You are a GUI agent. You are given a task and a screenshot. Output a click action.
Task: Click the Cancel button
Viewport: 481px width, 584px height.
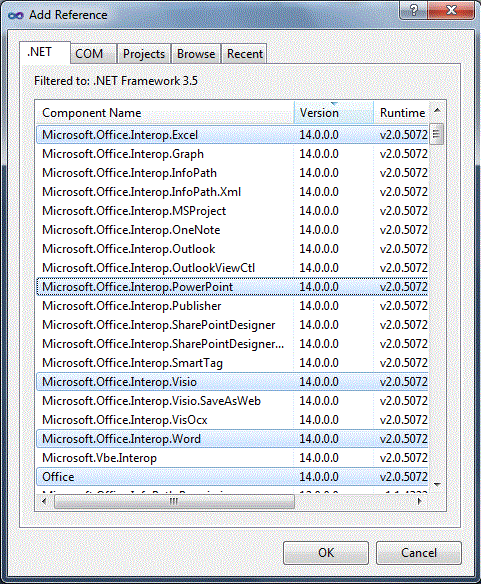tap(419, 553)
